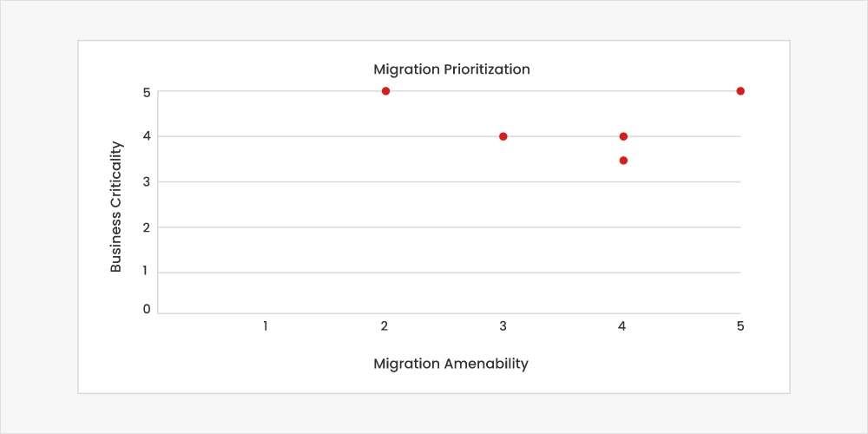Select the Business Criticality vertical axis label
The image size is (868, 434).
[x=116, y=207]
